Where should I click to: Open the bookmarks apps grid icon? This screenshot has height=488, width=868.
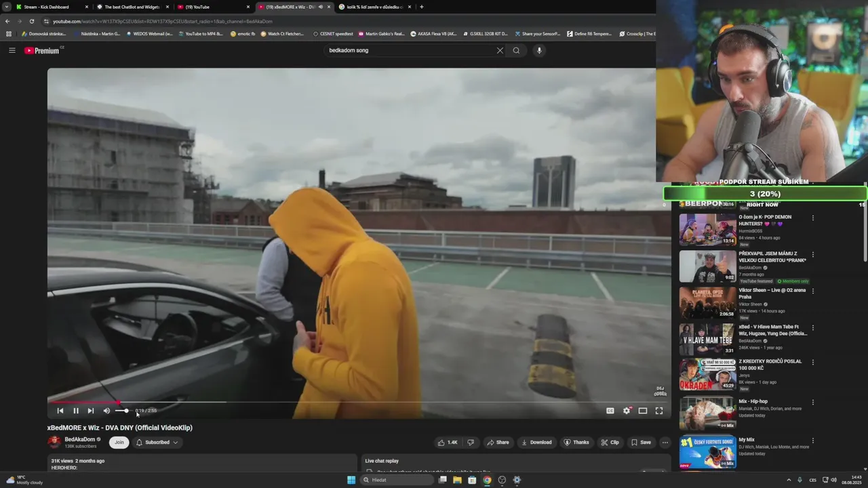click(x=9, y=33)
